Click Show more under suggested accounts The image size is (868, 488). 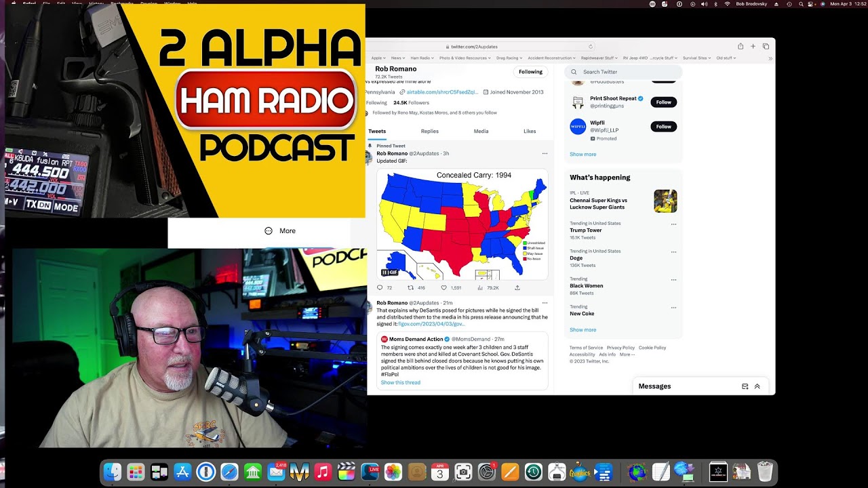[583, 155]
